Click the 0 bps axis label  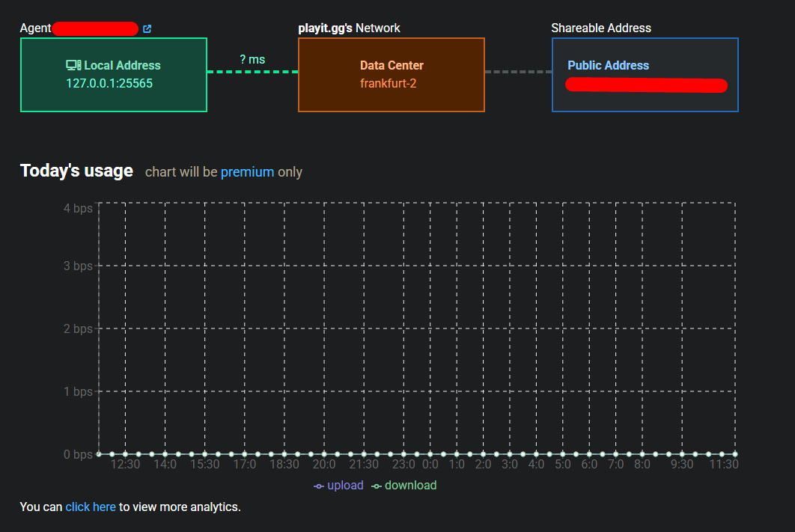[78, 454]
